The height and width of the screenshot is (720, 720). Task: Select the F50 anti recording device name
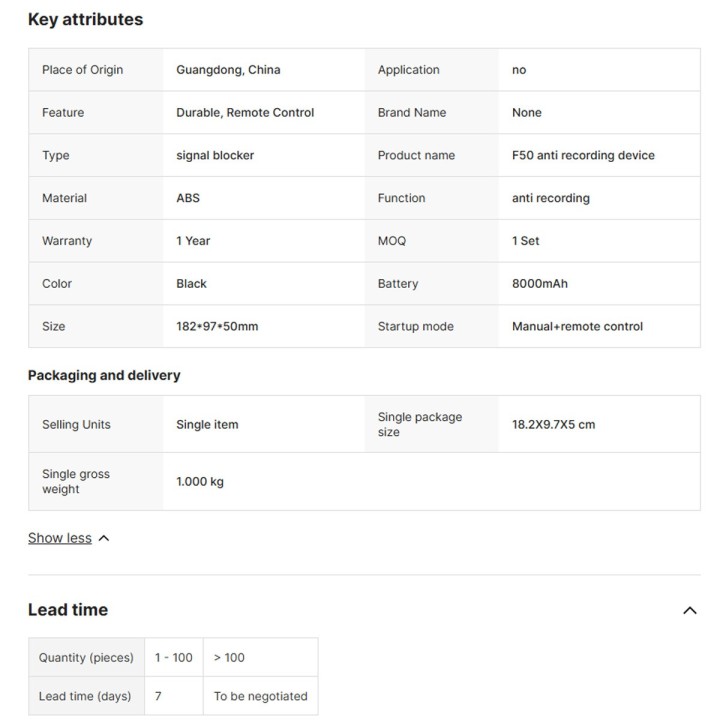583,156
